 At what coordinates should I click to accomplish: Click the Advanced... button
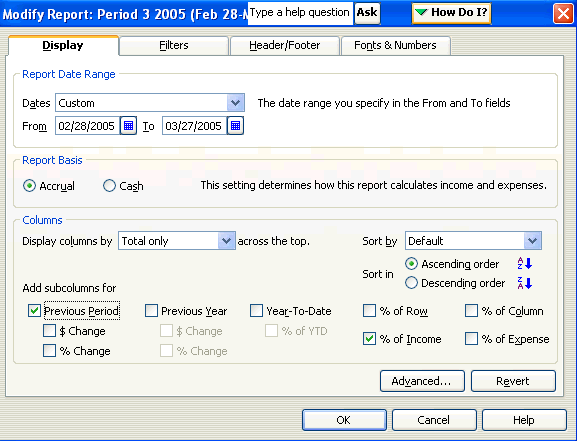[x=422, y=381]
